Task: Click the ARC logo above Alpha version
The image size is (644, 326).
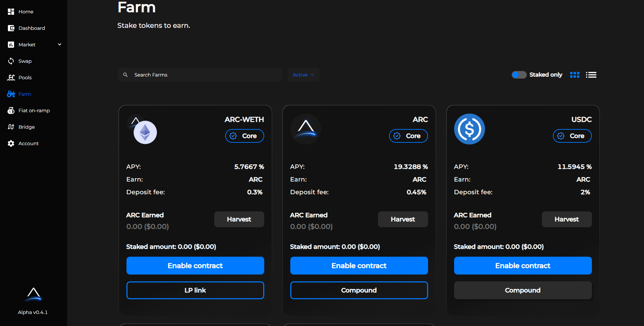Action: tap(33, 294)
